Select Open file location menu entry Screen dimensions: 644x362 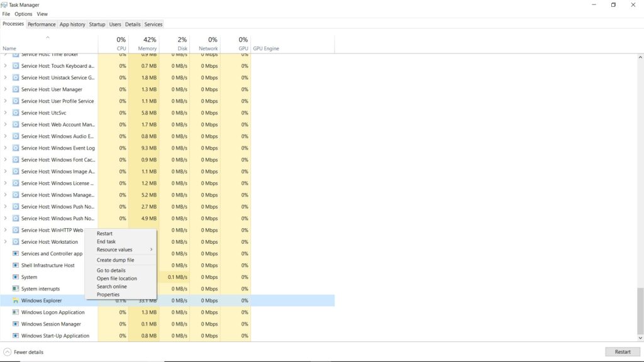pos(121,278)
